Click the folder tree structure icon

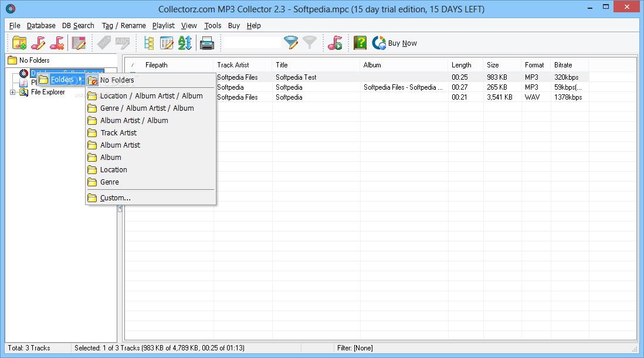[x=148, y=43]
